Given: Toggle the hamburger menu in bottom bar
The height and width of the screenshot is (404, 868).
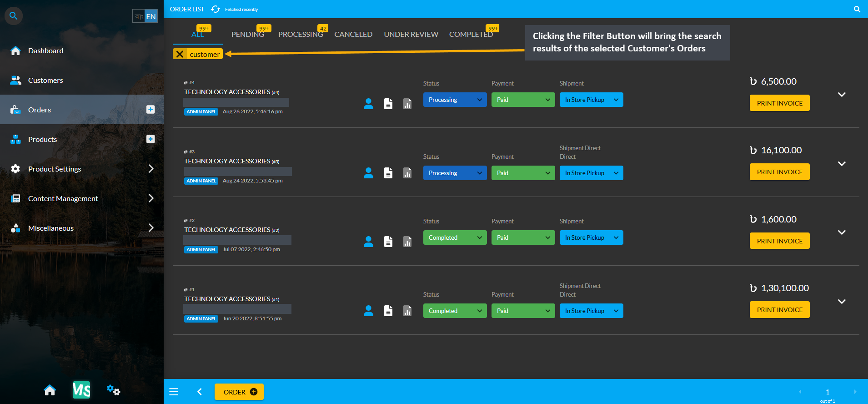Looking at the screenshot, I should [x=174, y=392].
